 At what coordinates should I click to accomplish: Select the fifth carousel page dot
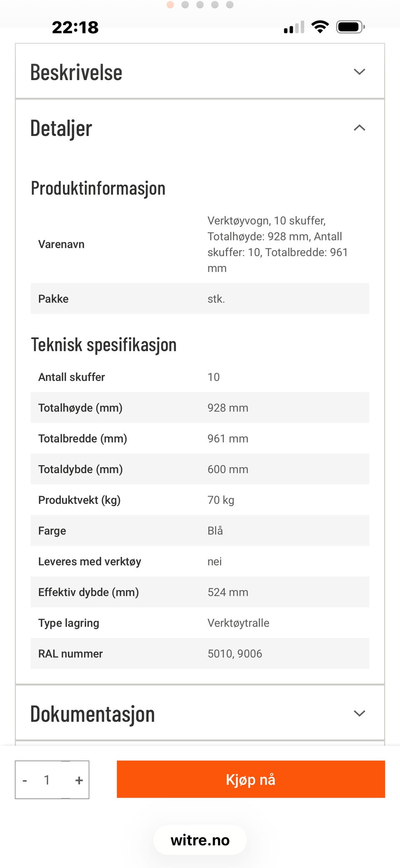tap(230, 5)
